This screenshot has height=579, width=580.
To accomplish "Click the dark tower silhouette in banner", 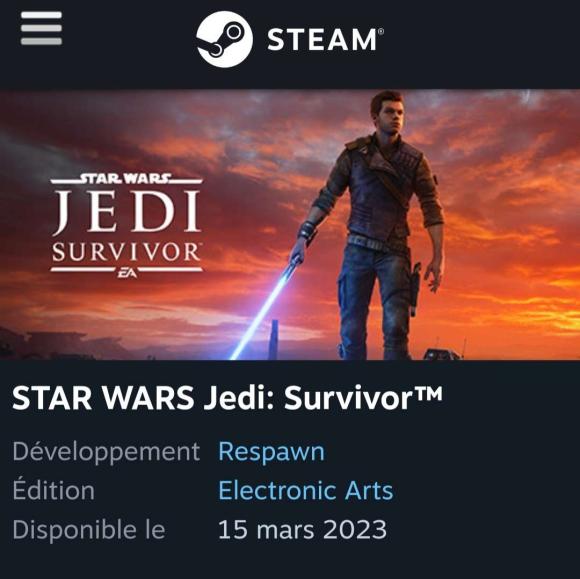I will pos(274,339).
